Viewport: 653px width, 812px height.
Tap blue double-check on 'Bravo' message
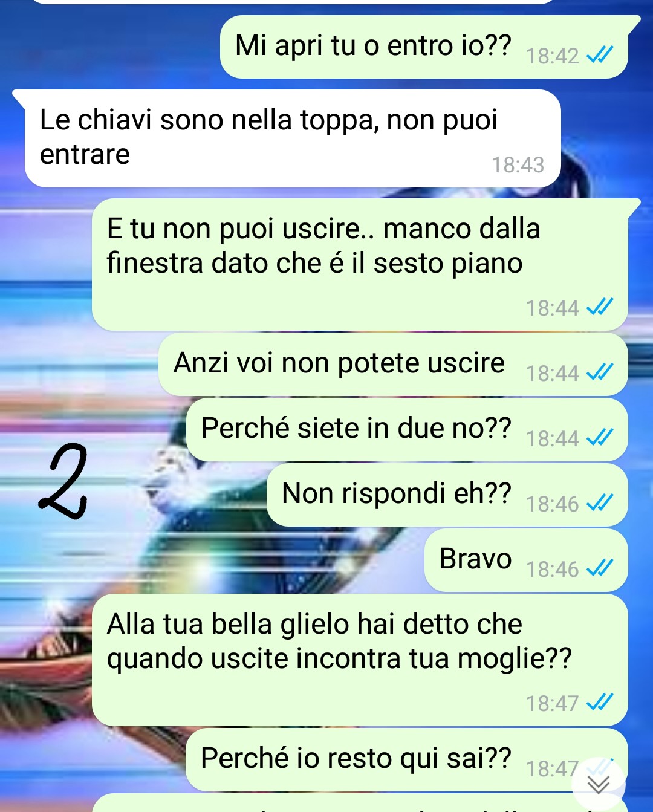[x=600, y=568]
